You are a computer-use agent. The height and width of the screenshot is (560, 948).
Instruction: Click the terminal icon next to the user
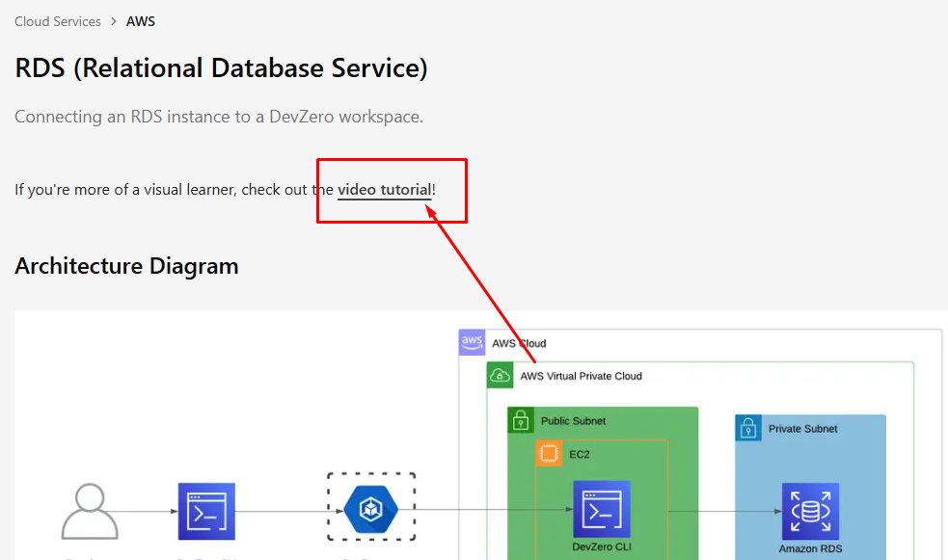[206, 511]
